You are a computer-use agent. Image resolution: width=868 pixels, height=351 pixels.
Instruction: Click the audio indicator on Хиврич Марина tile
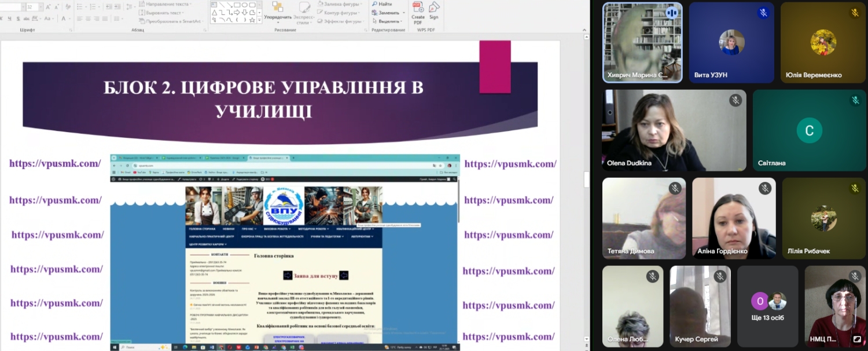pos(671,13)
